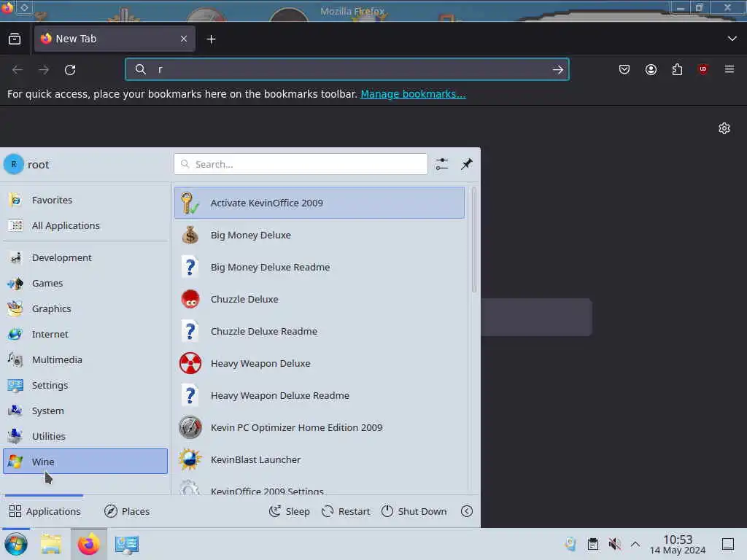
Task: Select the Wine category
Action: click(85, 462)
